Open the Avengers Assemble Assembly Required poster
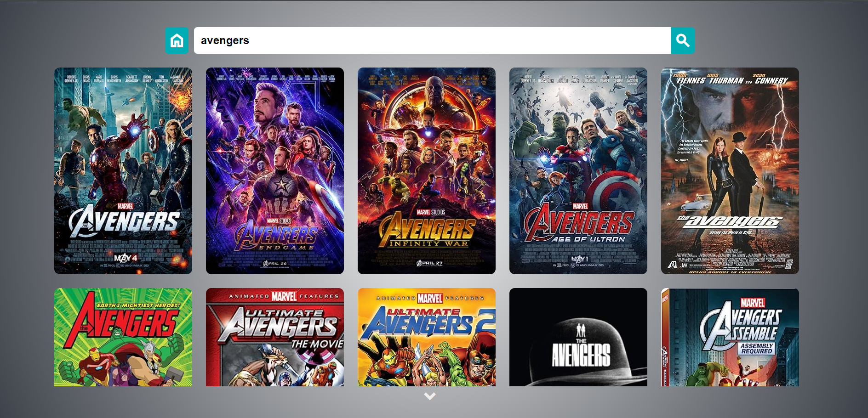This screenshot has width=868, height=418. coord(730,337)
